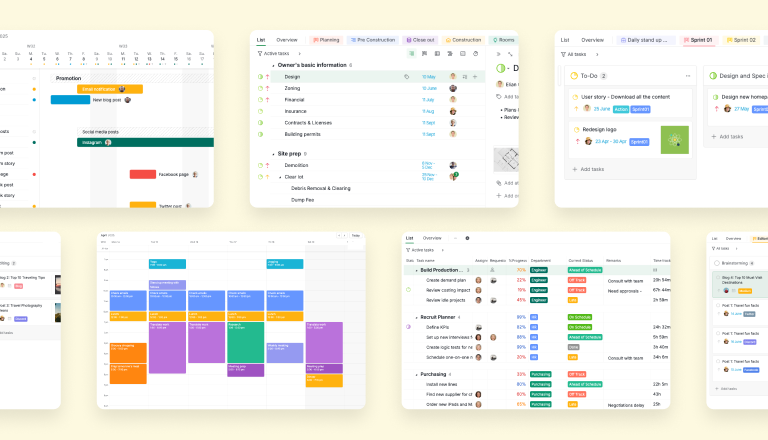
Task: Click the tag icon on the Design row
Action: [x=407, y=76]
